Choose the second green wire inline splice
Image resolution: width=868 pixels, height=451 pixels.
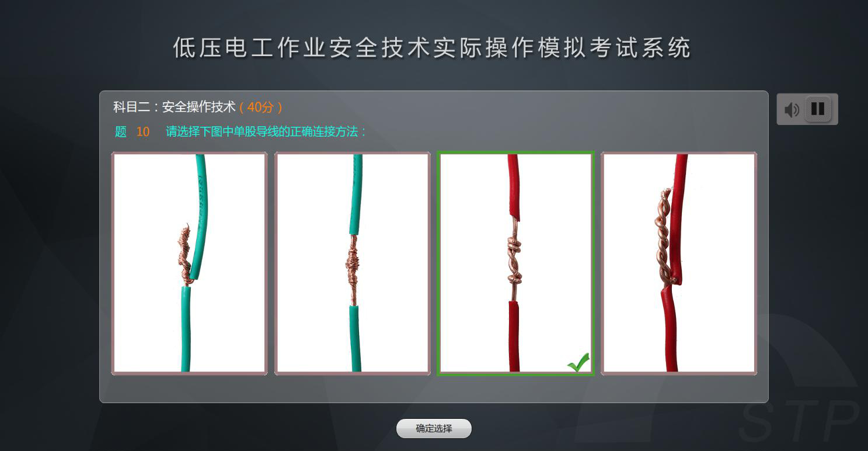[x=353, y=263]
